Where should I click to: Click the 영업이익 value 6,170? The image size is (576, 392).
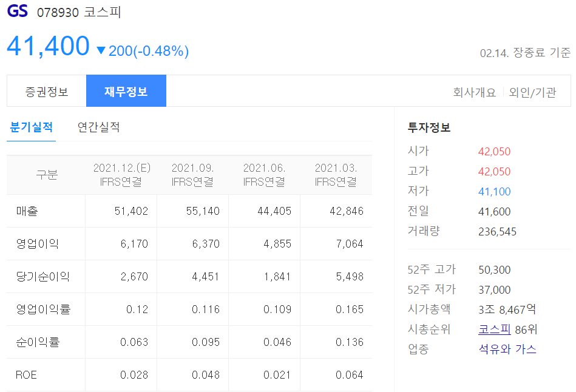pos(134,243)
